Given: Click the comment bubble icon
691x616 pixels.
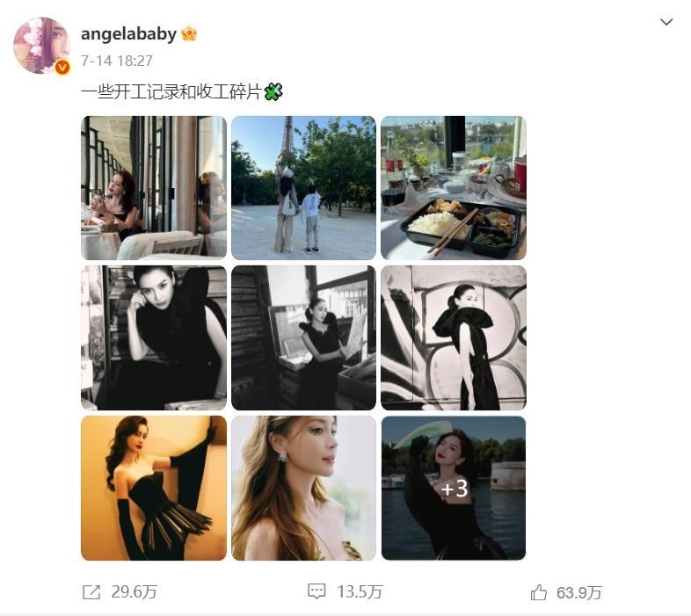Looking at the screenshot, I should click(316, 591).
